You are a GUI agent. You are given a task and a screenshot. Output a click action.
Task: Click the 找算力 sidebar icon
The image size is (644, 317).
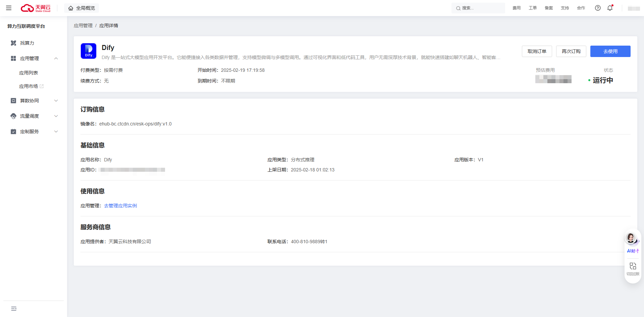coord(13,43)
